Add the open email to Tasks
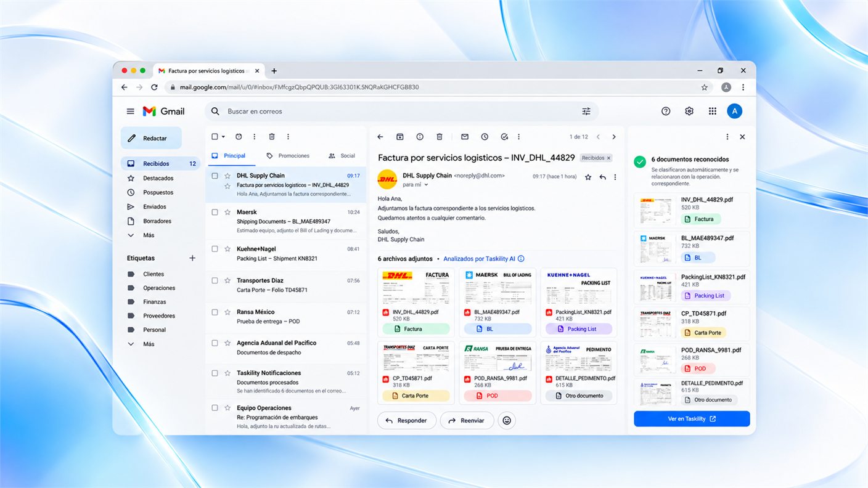Screen dimensions: 868x488 (504, 137)
